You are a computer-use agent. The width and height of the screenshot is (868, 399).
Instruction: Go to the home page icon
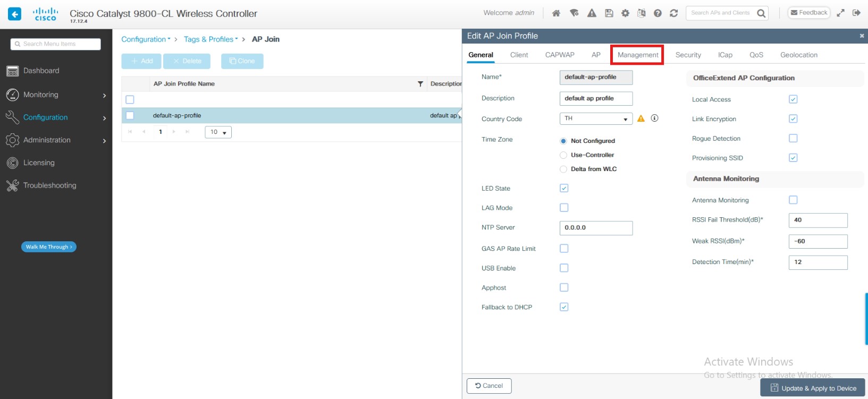point(556,13)
